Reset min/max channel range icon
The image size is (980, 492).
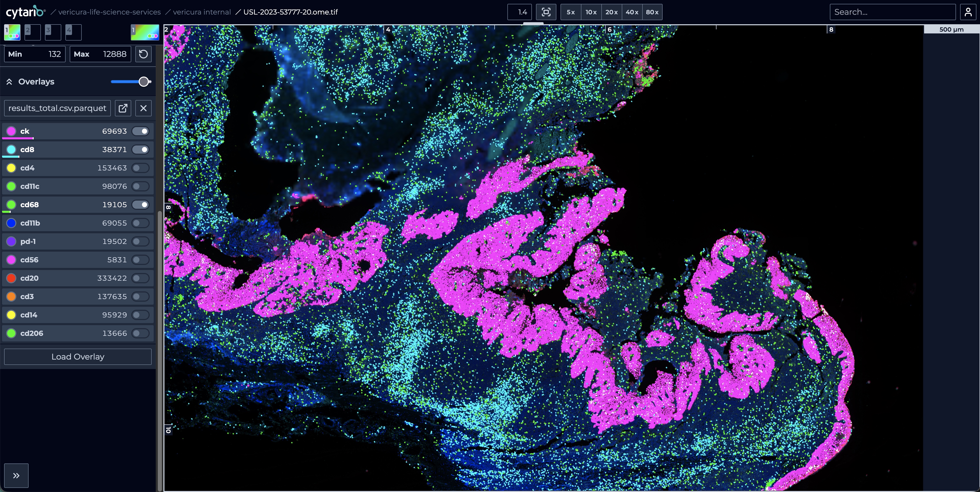tap(144, 54)
